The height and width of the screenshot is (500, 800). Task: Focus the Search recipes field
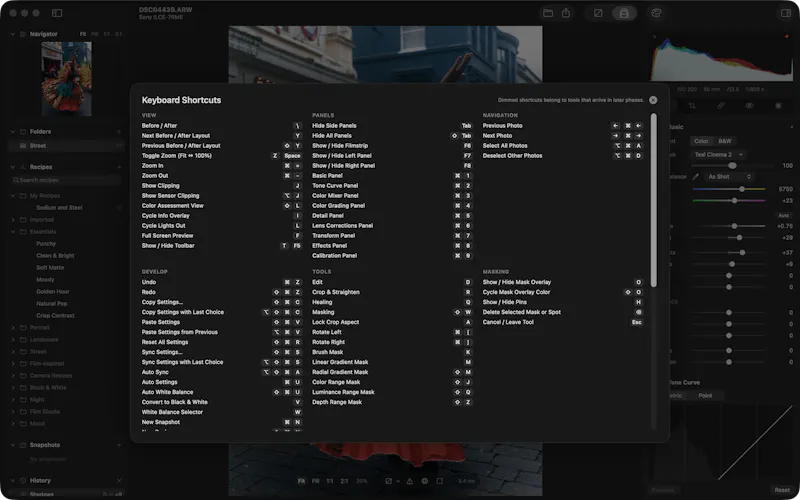[x=65, y=180]
